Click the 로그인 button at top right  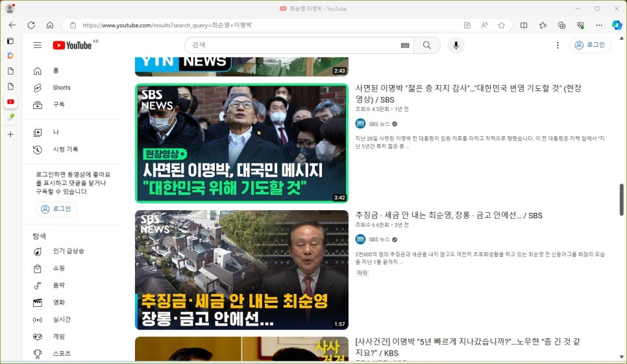tap(590, 45)
